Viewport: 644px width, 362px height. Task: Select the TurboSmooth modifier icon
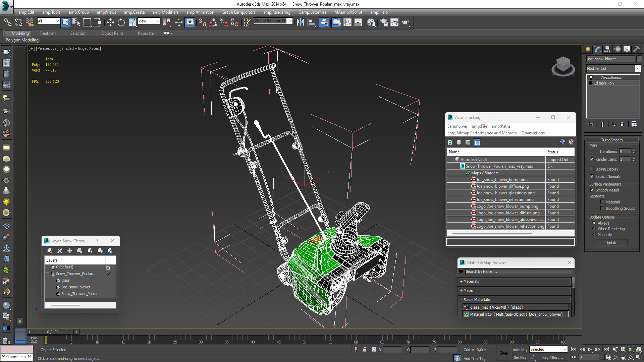pos(591,77)
